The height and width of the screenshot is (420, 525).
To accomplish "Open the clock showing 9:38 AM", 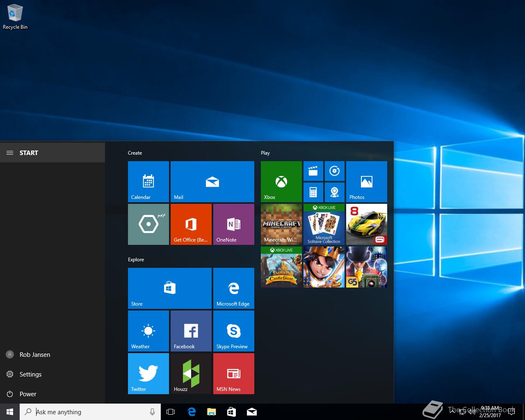I will (490, 412).
